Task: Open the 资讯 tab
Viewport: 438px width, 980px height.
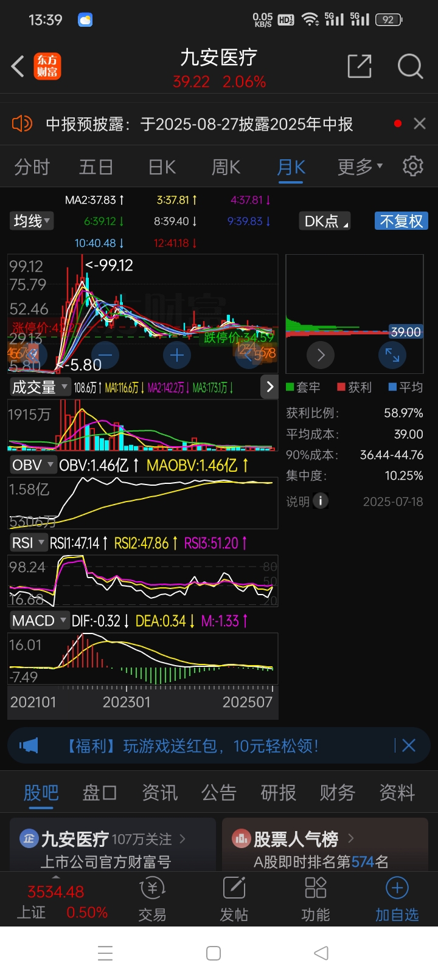Action: (159, 792)
